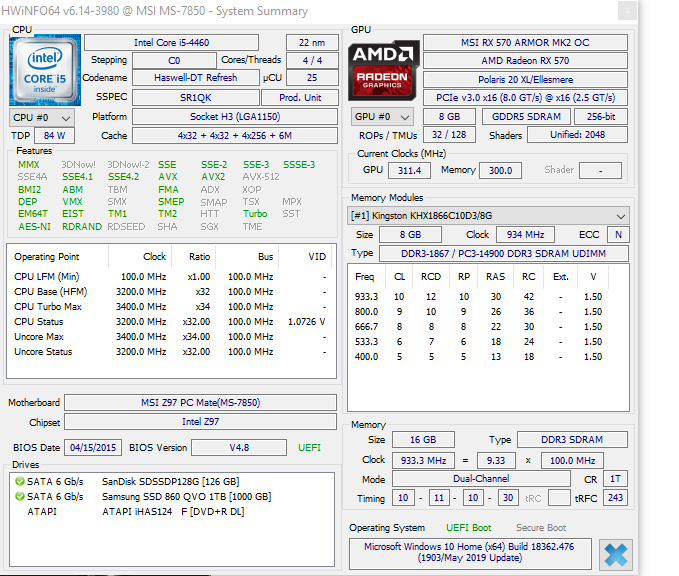The image size is (679, 576).
Task: Click the 22 nm process field
Action: [x=312, y=43]
